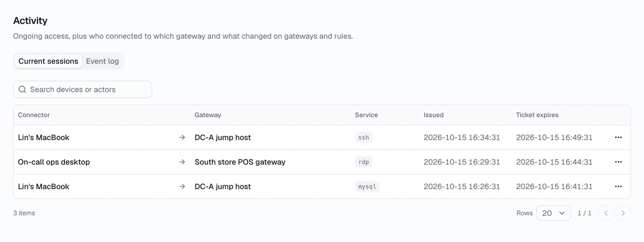Click the mysql service tag
Viewport: 644px width, 242px height.
[x=367, y=186]
